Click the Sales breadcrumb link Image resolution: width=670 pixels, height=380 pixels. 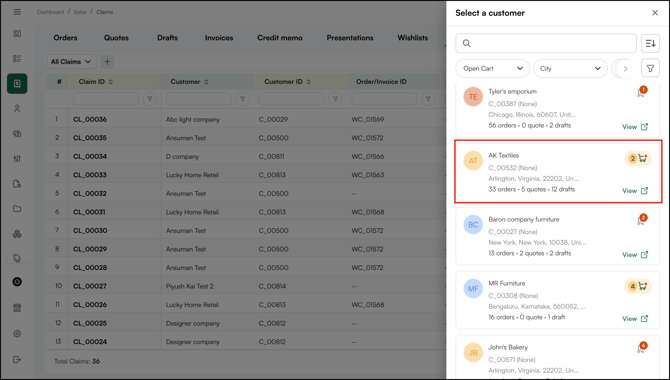point(80,12)
